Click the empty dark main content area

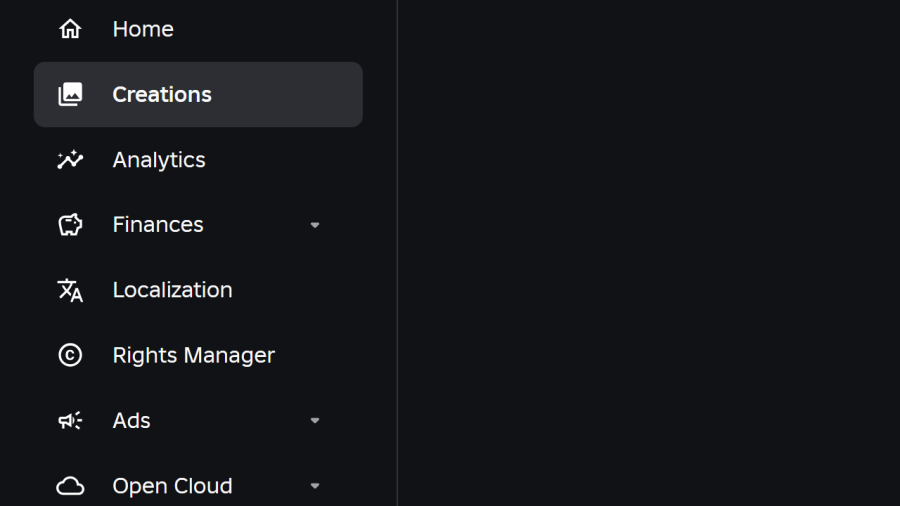coord(650,250)
